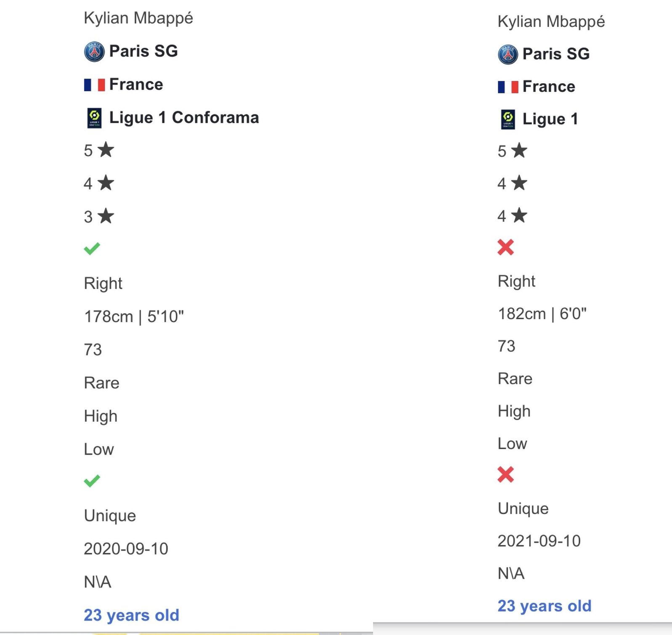Click the logo beside Ligue 1 Conforama
This screenshot has width=672, height=635.
94,118
